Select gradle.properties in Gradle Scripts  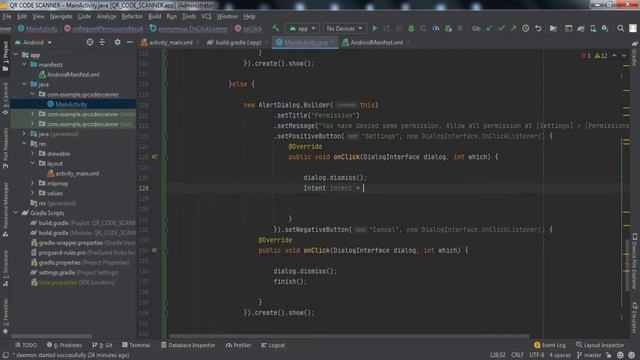coord(59,262)
